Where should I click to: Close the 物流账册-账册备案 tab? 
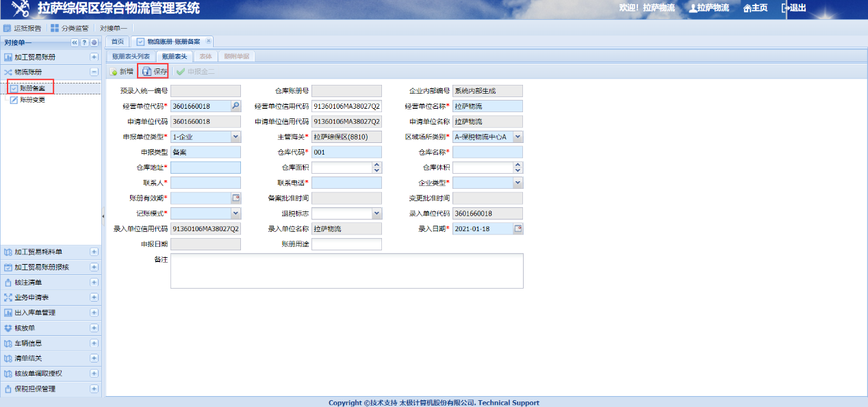[x=209, y=41]
